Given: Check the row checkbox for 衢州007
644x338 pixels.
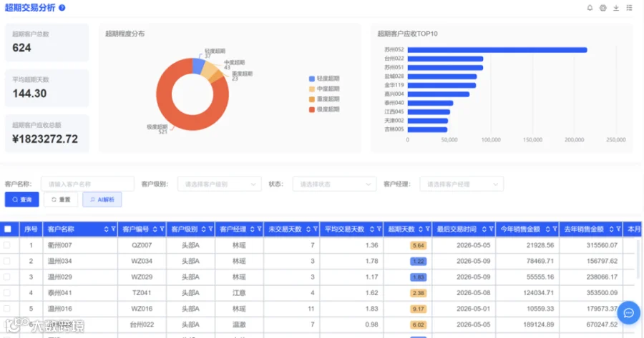Looking at the screenshot, I should point(7,245).
